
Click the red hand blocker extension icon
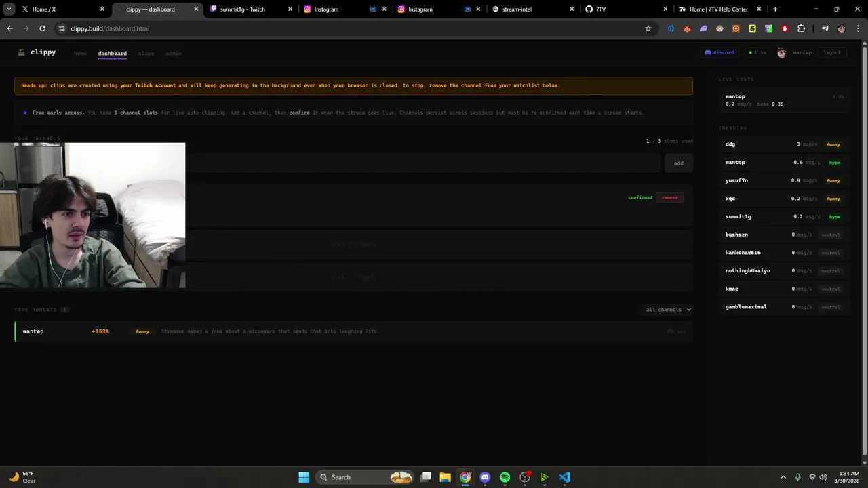(x=785, y=28)
